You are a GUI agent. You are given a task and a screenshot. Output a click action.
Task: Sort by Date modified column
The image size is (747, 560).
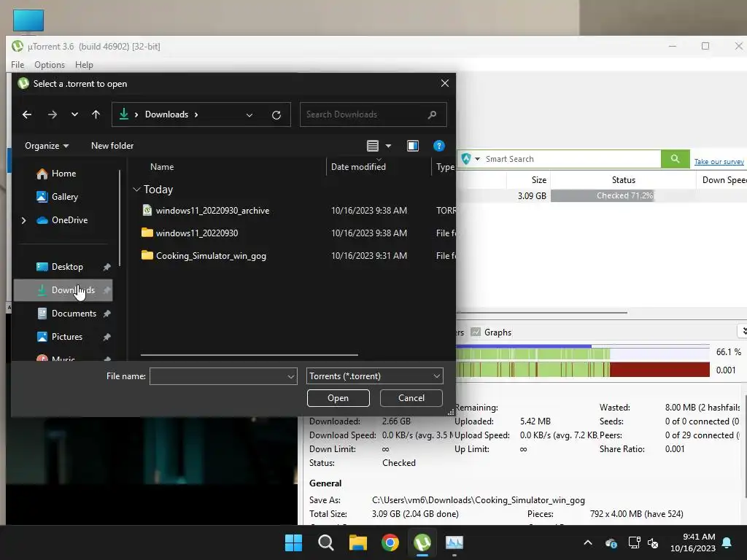point(358,167)
